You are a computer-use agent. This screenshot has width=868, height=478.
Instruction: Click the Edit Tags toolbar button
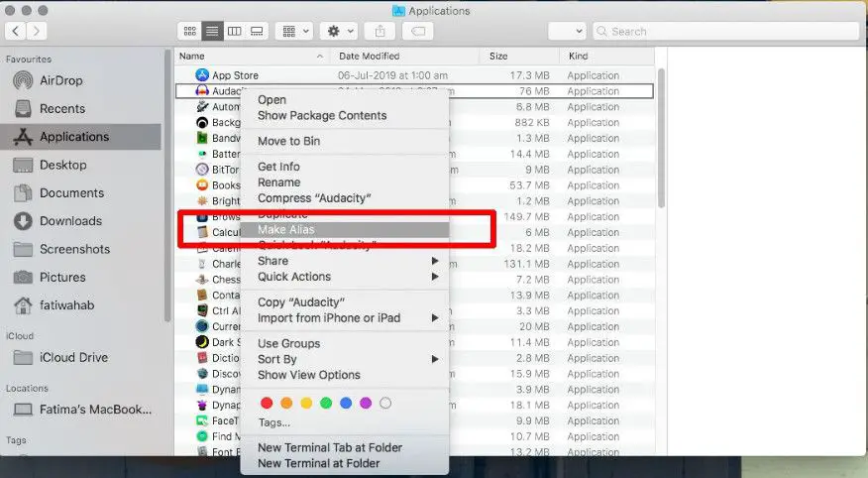click(x=418, y=32)
